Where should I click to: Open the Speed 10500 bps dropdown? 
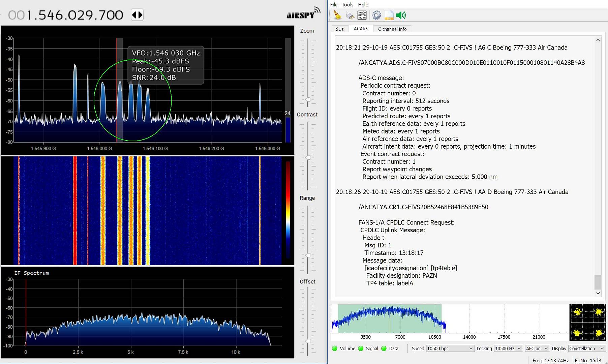[x=450, y=348]
